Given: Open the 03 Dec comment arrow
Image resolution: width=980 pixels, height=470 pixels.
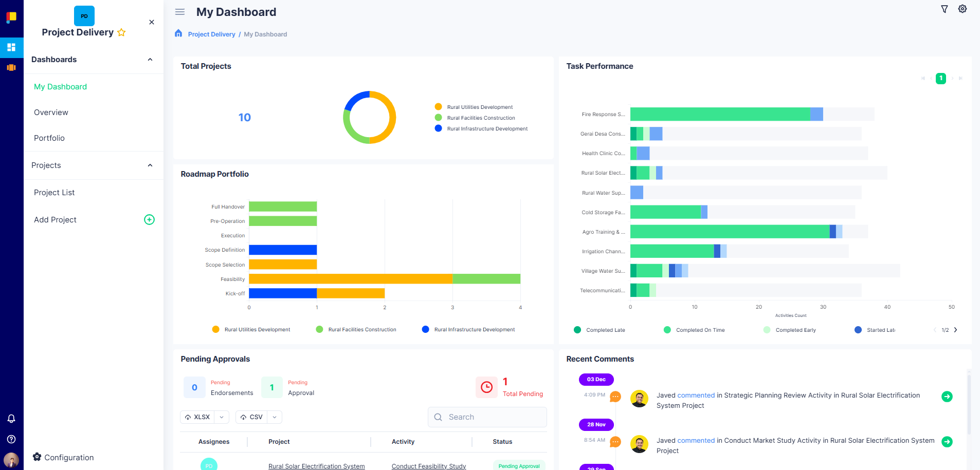Looking at the screenshot, I should pos(947,397).
